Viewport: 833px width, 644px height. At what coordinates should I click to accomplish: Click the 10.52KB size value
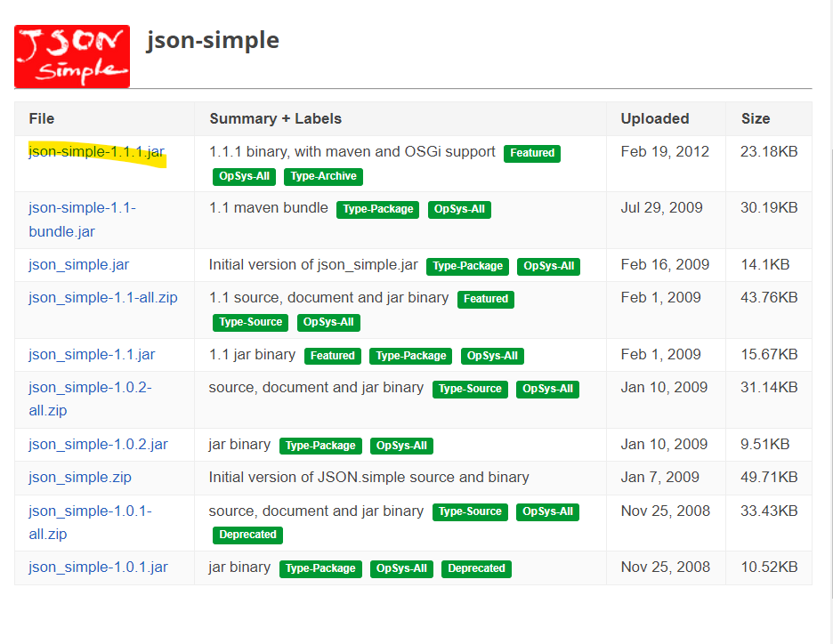point(769,567)
